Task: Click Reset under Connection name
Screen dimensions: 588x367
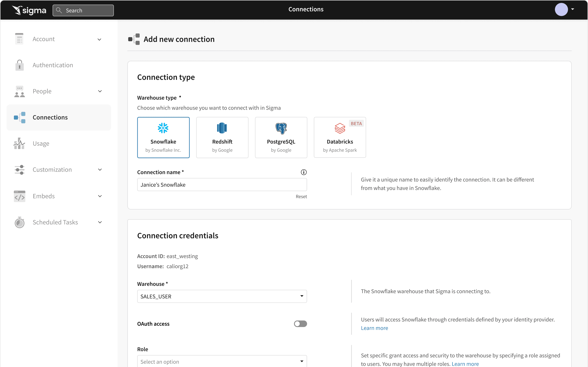Action: [x=301, y=197]
